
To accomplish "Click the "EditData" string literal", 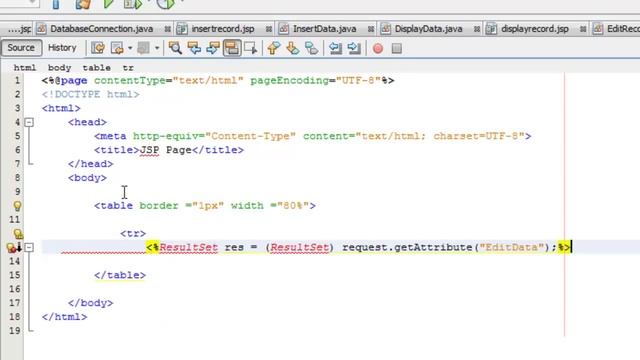I will pos(512,247).
